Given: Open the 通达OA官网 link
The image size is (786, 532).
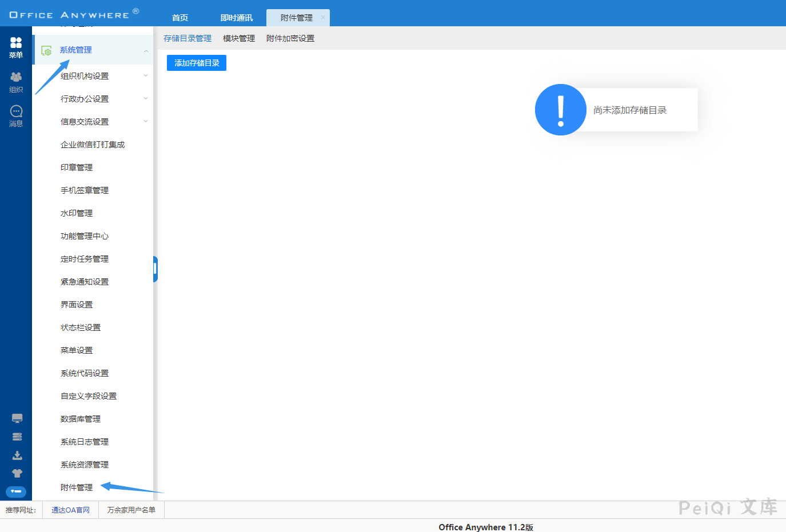Looking at the screenshot, I should tap(70, 510).
